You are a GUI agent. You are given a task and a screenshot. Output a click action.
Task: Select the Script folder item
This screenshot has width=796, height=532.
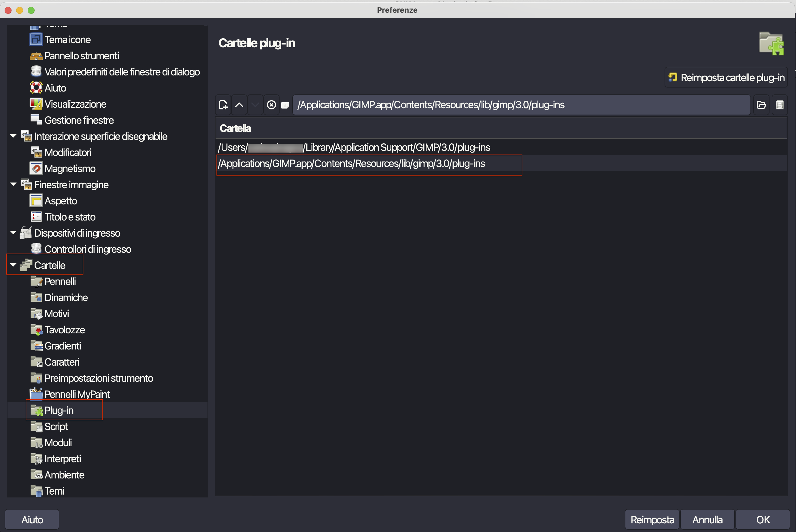[x=56, y=426]
